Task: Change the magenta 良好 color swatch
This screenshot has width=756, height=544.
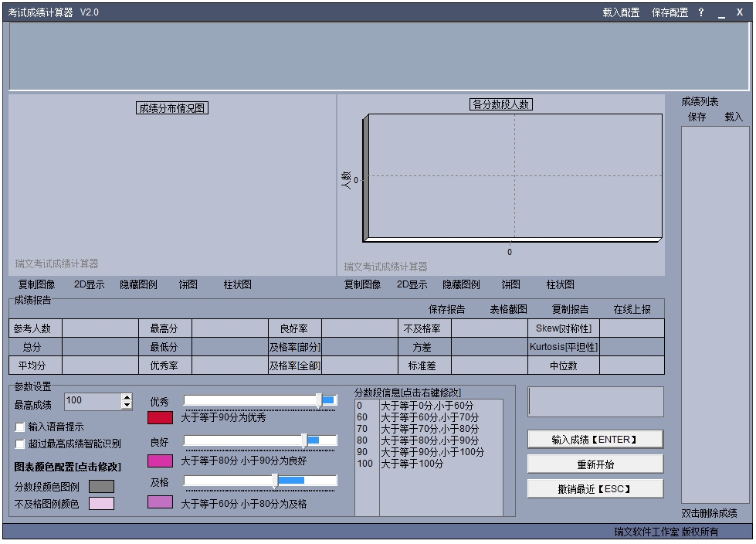Action: point(160,461)
